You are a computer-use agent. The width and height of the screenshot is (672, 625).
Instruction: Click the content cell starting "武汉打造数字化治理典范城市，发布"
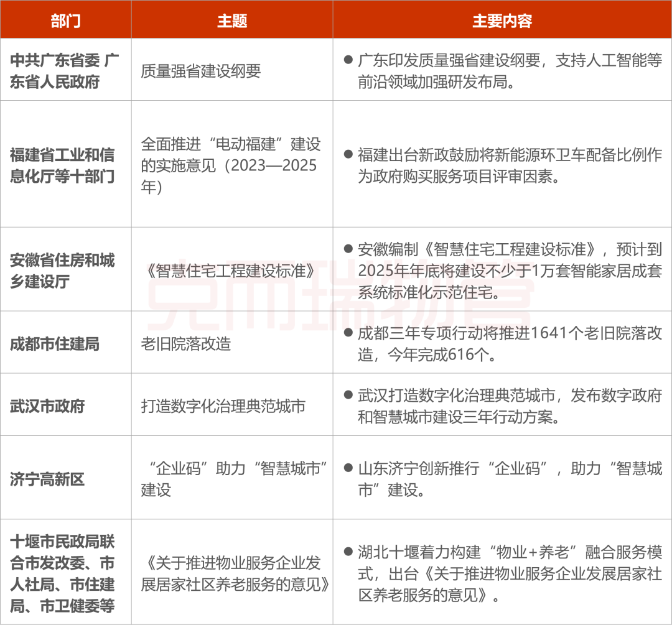tap(502, 405)
